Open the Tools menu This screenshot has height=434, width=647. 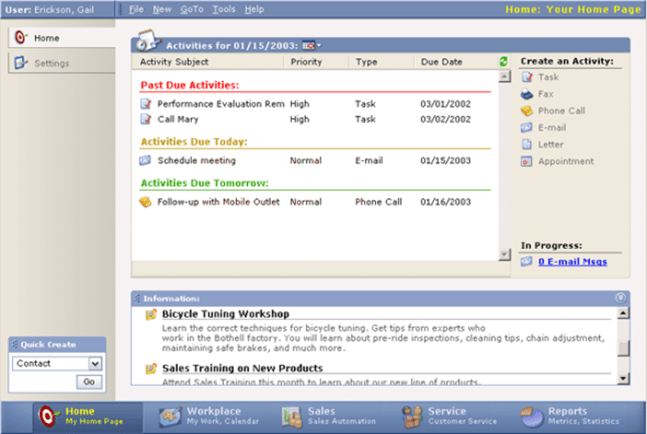point(224,9)
